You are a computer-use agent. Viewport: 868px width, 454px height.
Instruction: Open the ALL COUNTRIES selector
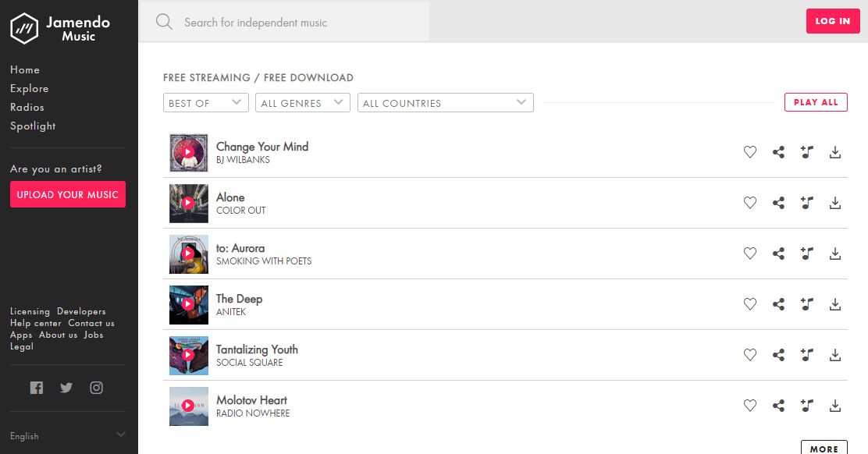click(x=445, y=102)
